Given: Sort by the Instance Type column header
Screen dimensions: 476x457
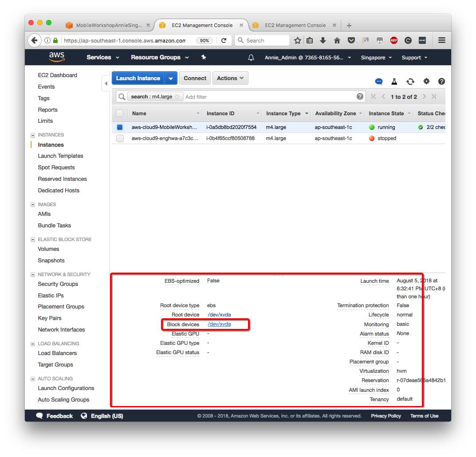Looking at the screenshot, I should pos(283,113).
